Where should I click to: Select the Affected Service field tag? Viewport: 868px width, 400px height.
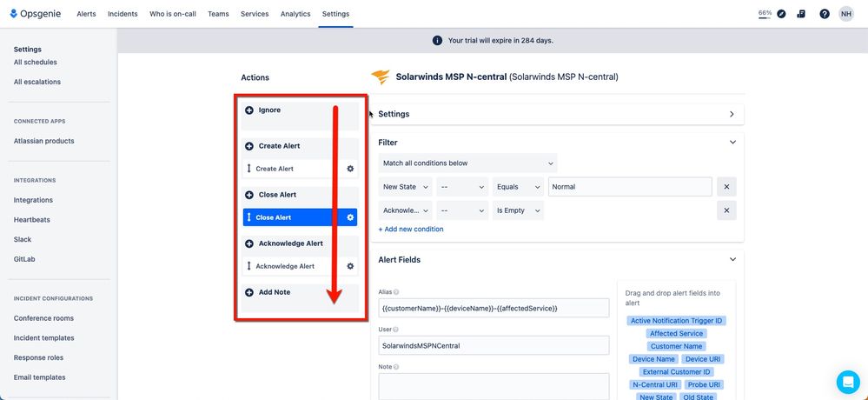(x=676, y=334)
